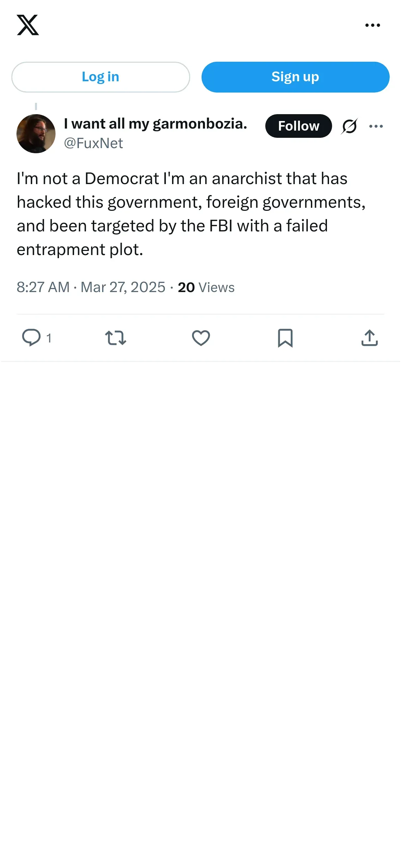Image resolution: width=401 pixels, height=868 pixels.
Task: Bookmark this tweet
Action: (x=285, y=338)
